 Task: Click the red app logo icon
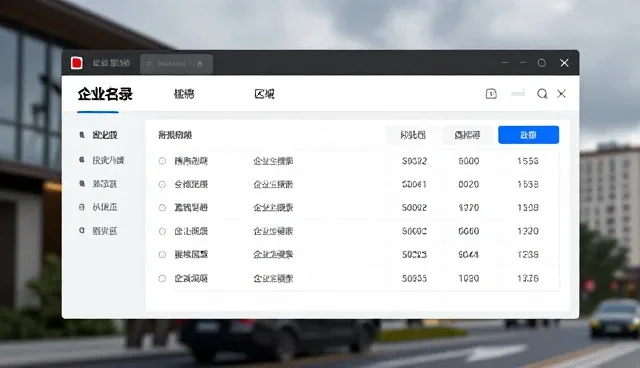point(77,63)
